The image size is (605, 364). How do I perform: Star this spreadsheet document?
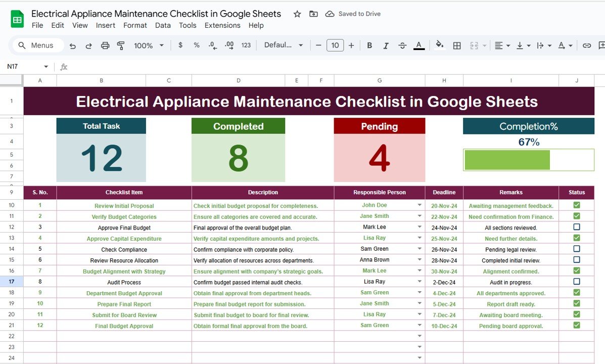(297, 14)
